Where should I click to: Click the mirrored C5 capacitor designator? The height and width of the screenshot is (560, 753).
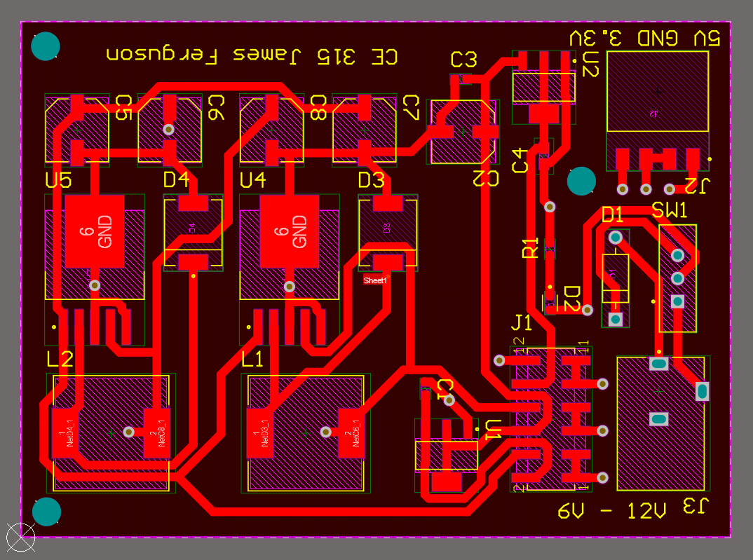click(124, 107)
